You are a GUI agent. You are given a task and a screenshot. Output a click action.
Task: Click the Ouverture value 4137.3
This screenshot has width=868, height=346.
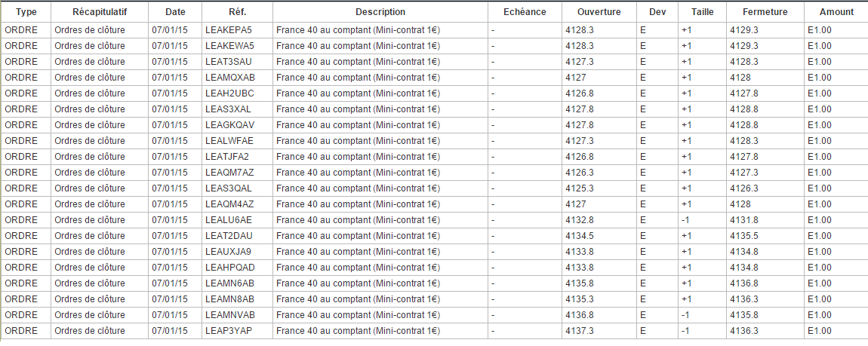(x=579, y=331)
